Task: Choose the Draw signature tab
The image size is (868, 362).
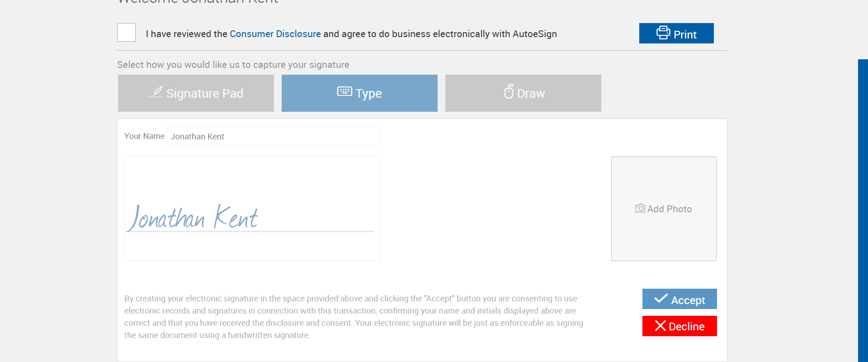Action: tap(523, 93)
